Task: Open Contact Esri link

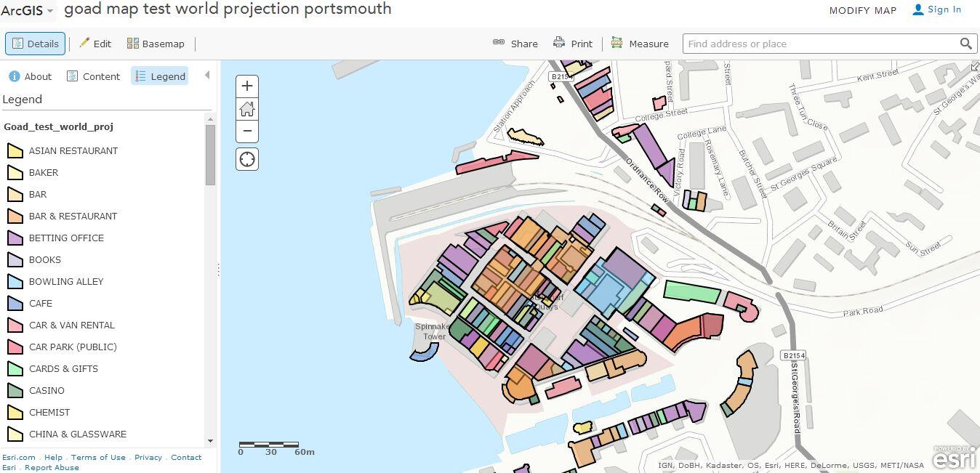Action: point(186,457)
